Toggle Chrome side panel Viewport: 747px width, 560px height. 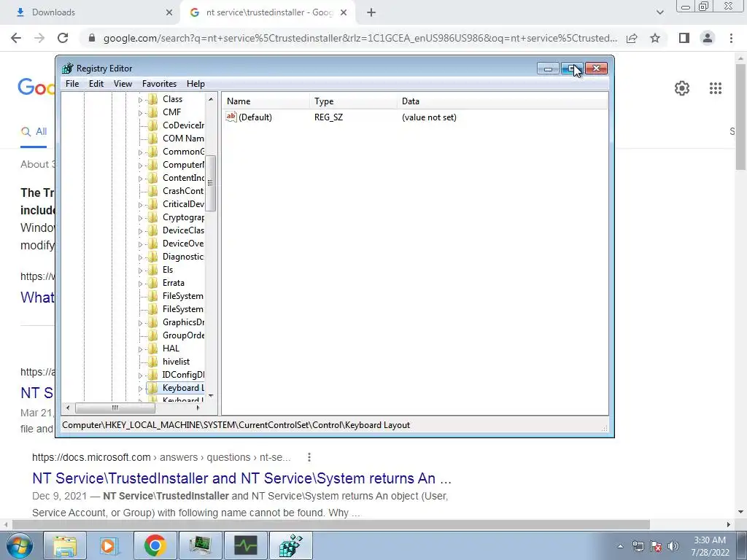click(x=684, y=38)
